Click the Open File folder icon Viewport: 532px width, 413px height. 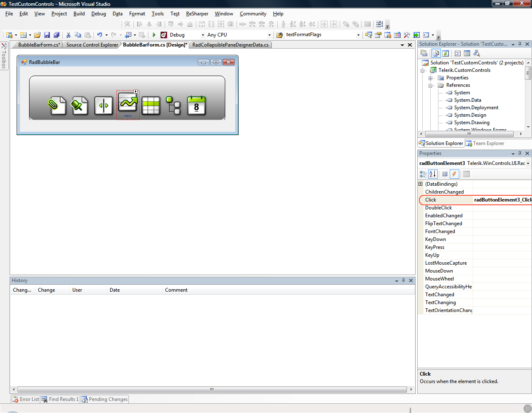[37, 35]
